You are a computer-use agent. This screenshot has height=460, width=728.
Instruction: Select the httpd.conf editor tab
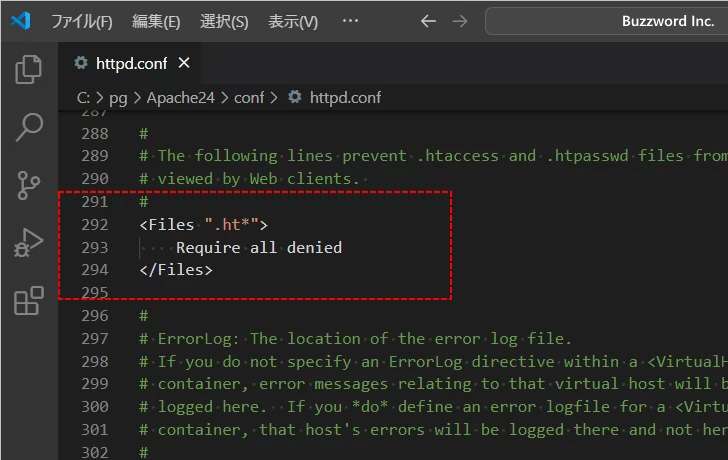pyautogui.click(x=131, y=63)
